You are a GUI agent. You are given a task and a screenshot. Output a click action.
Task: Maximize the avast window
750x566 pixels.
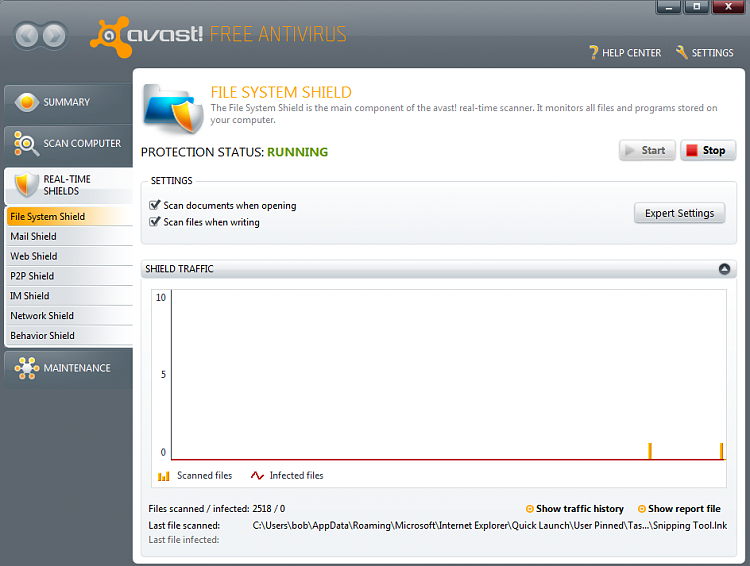point(696,7)
